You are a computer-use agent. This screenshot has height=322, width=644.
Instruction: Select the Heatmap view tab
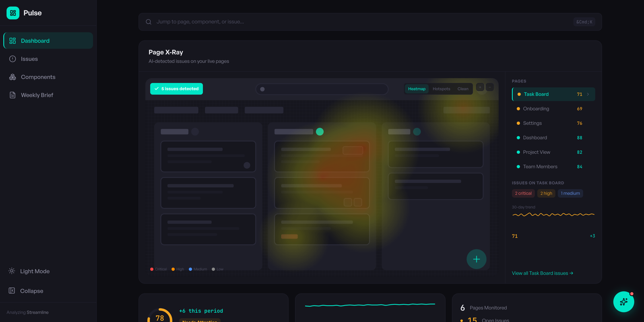[x=417, y=89]
